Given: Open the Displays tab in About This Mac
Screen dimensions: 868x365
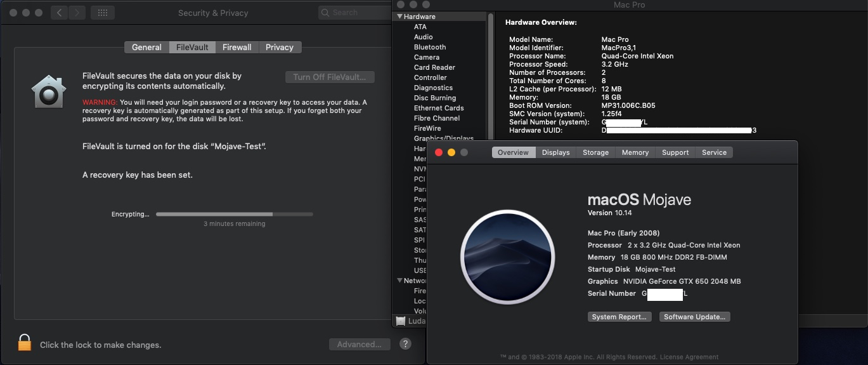Looking at the screenshot, I should (555, 152).
